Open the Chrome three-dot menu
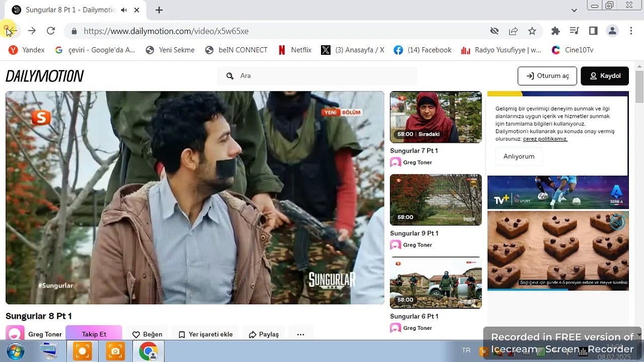The height and width of the screenshot is (362, 644). 631,31
